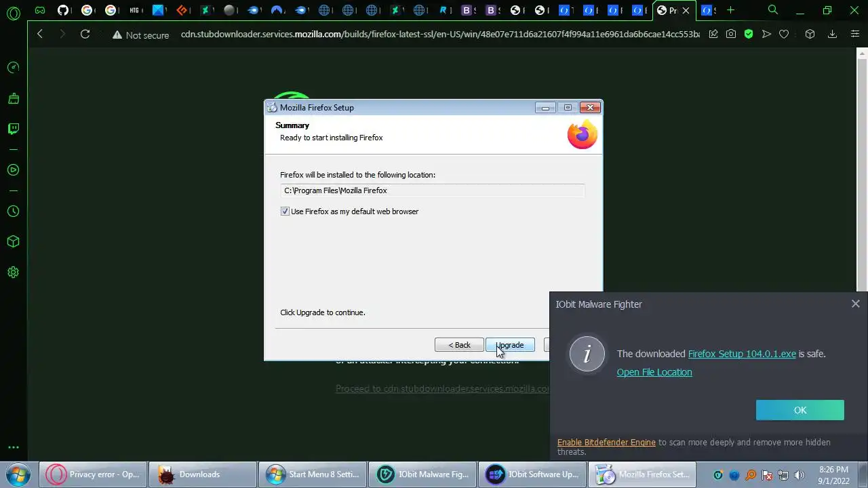Screen dimensions: 868x488
Task: Switch to IObit Malware Fighter taskbar item
Action: 422,474
